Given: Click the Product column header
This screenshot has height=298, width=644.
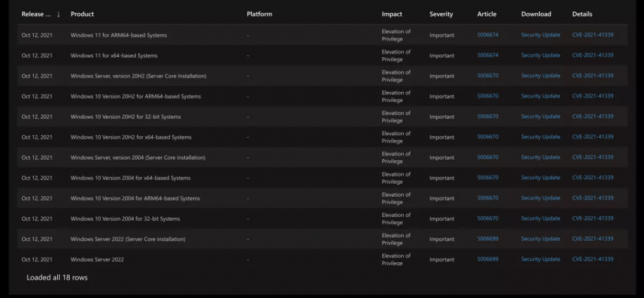Looking at the screenshot, I should click(x=82, y=14).
